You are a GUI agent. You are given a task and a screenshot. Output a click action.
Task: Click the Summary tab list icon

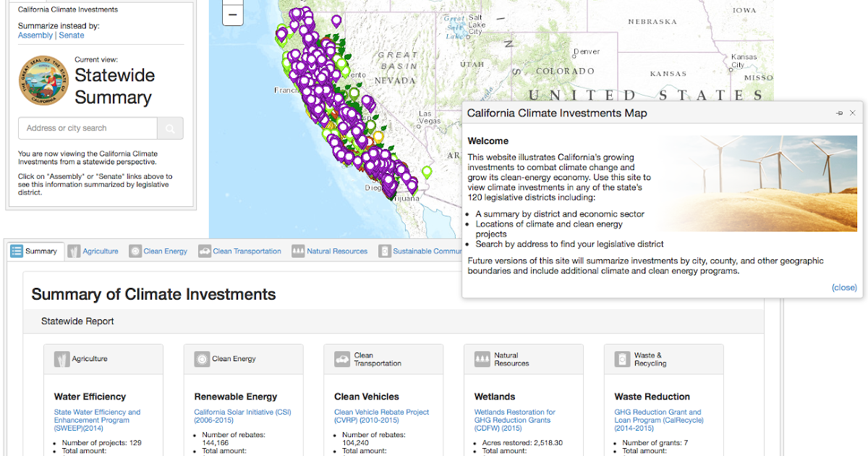[x=16, y=251]
